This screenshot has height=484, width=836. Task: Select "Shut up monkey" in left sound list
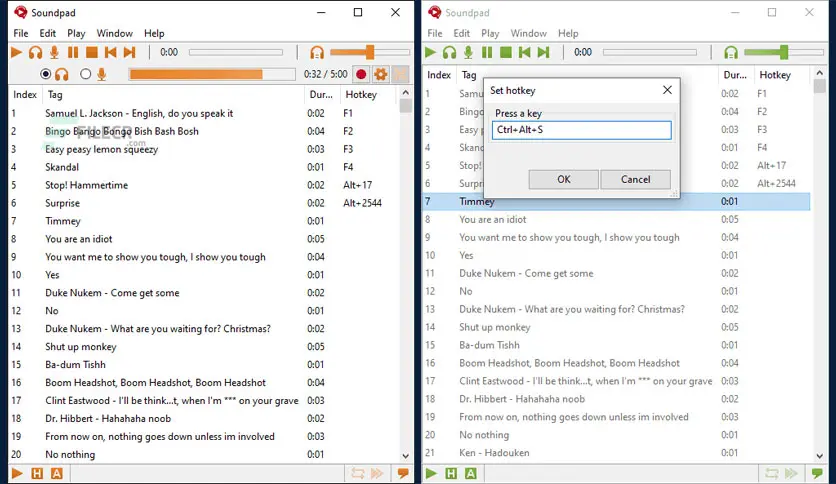pyautogui.click(x=81, y=347)
